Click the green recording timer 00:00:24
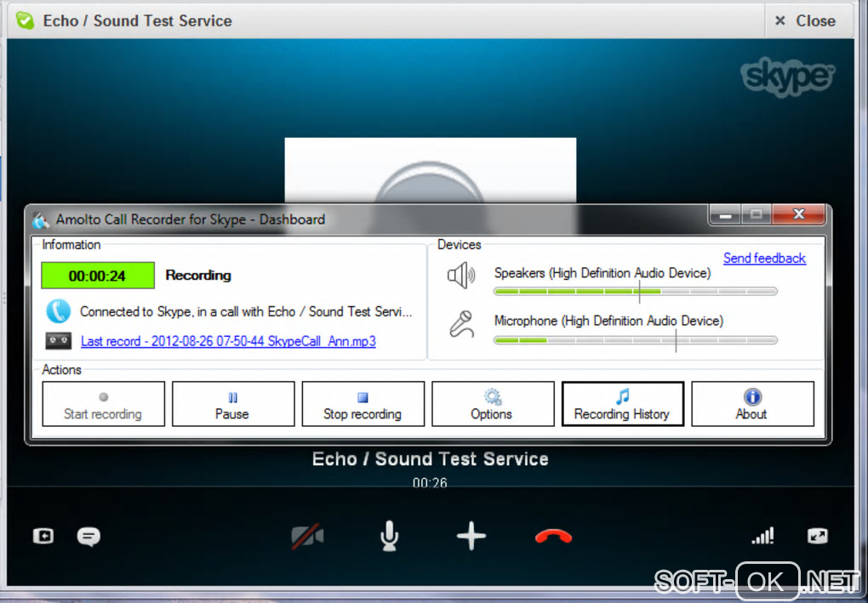The image size is (868, 603). (x=98, y=276)
